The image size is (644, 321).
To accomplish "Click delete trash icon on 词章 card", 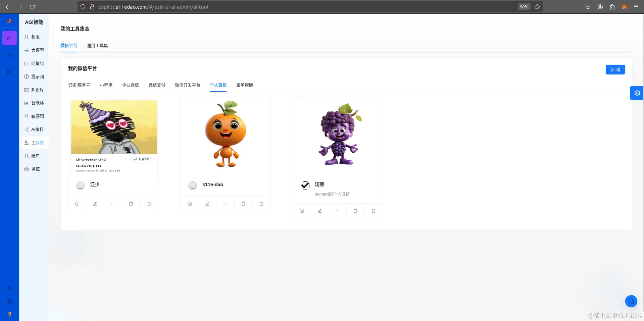I will click(374, 211).
